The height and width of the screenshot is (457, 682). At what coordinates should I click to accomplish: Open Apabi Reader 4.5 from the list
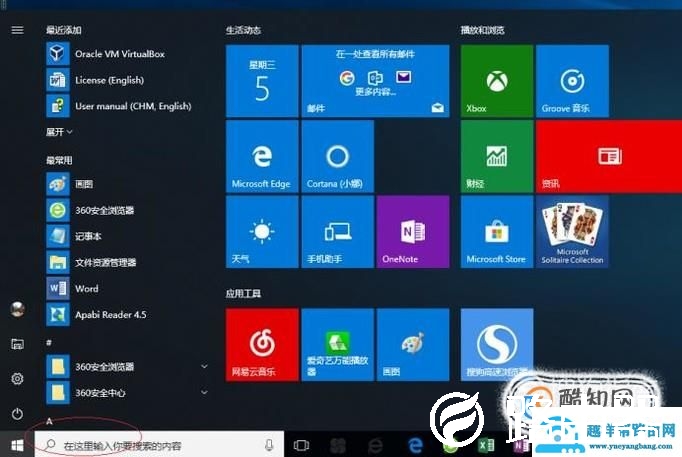[110, 314]
